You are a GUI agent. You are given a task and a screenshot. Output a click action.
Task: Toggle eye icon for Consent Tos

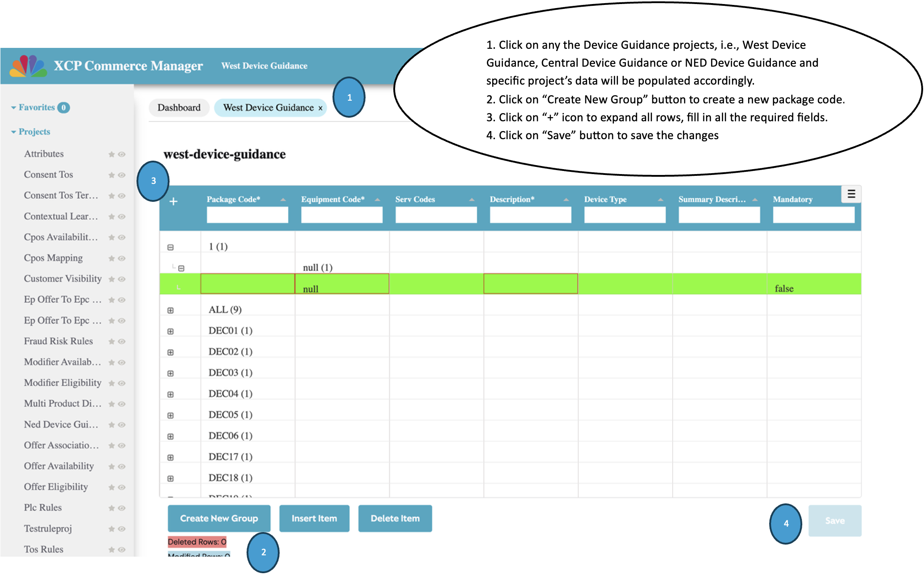click(121, 175)
